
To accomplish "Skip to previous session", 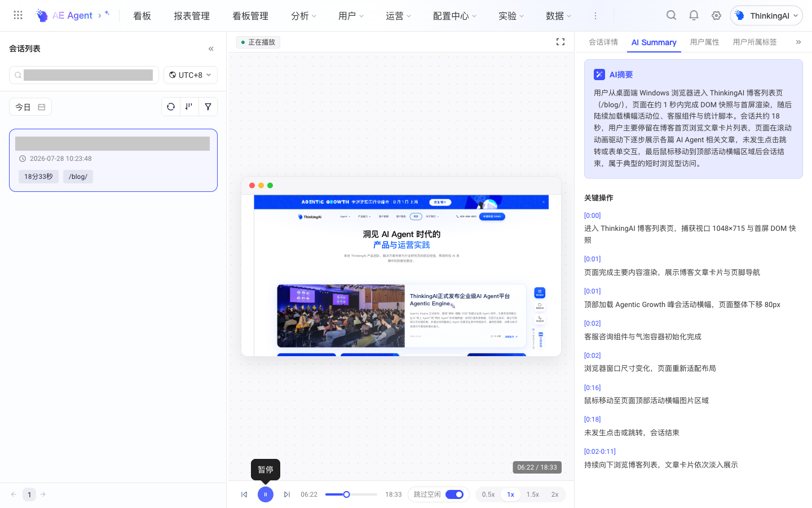I will [244, 494].
